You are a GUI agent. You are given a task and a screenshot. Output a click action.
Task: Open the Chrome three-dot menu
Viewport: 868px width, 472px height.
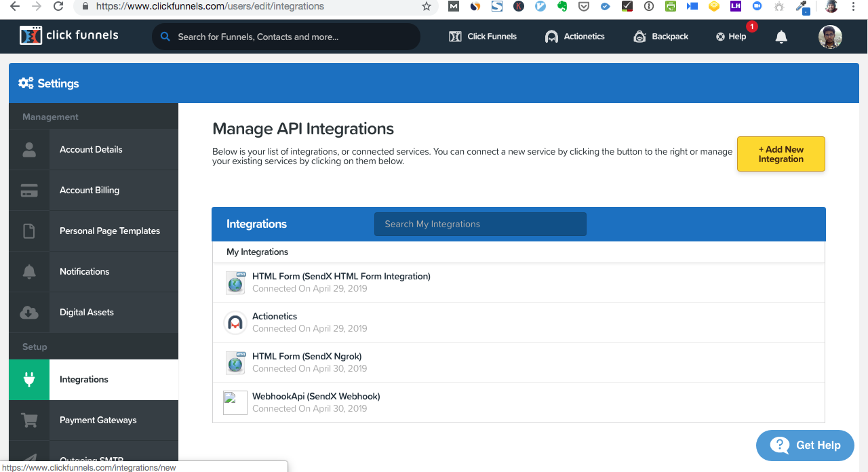(x=853, y=6)
